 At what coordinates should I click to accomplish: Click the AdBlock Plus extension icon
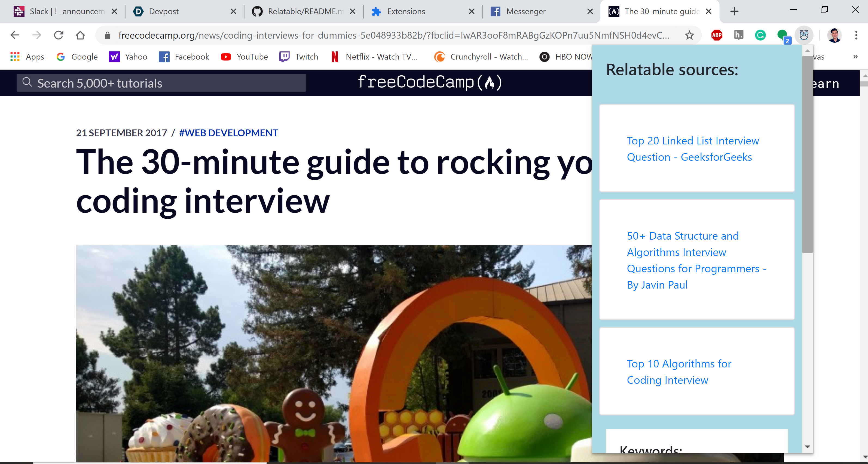(x=716, y=35)
